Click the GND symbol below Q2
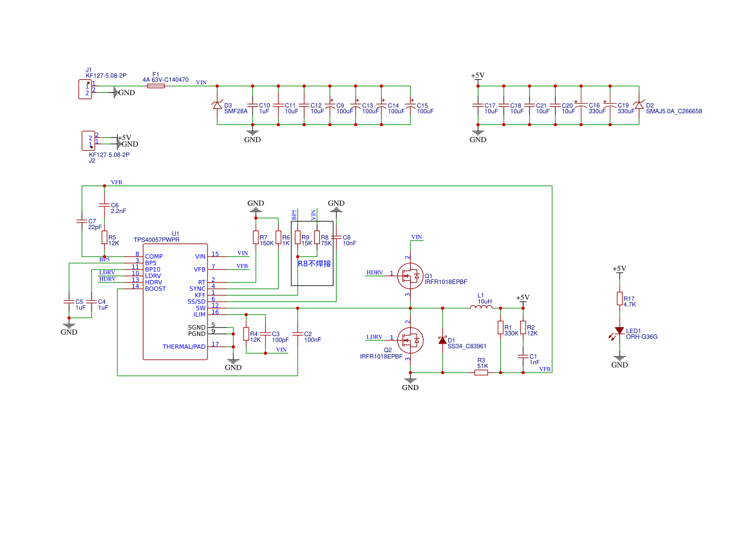The width and height of the screenshot is (756, 535). tap(410, 384)
